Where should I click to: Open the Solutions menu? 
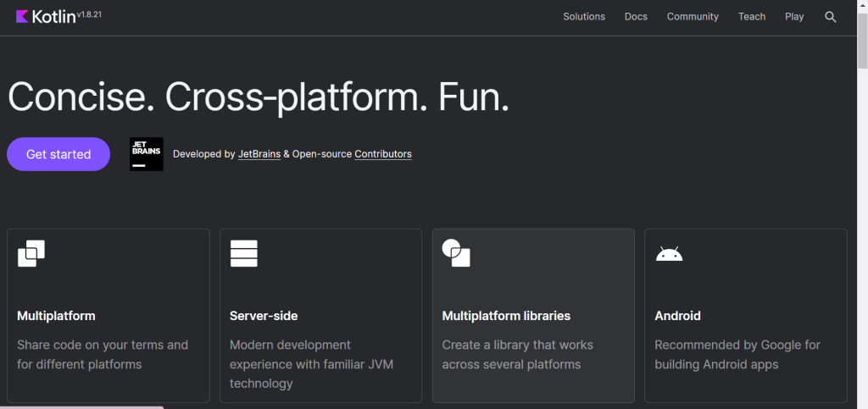pyautogui.click(x=584, y=17)
